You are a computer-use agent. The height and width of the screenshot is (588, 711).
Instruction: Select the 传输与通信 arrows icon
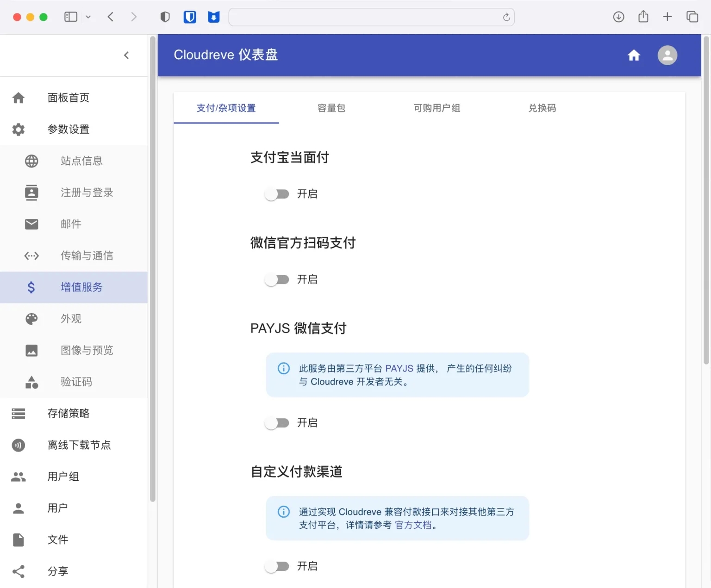point(31,255)
